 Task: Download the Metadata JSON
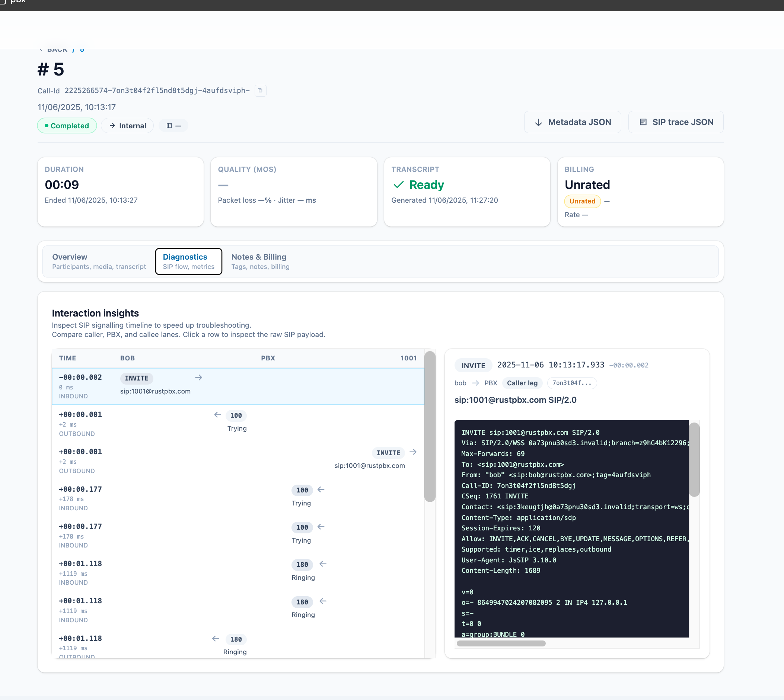click(x=572, y=122)
